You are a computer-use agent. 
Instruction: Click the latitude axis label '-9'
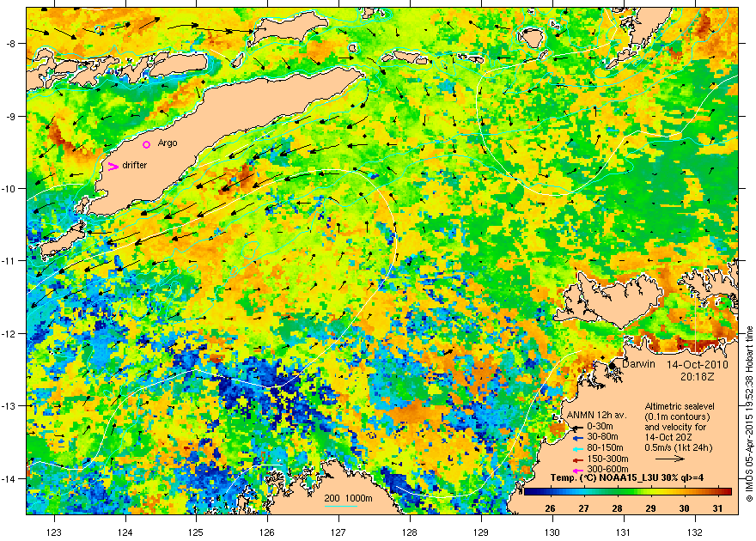click(10, 116)
